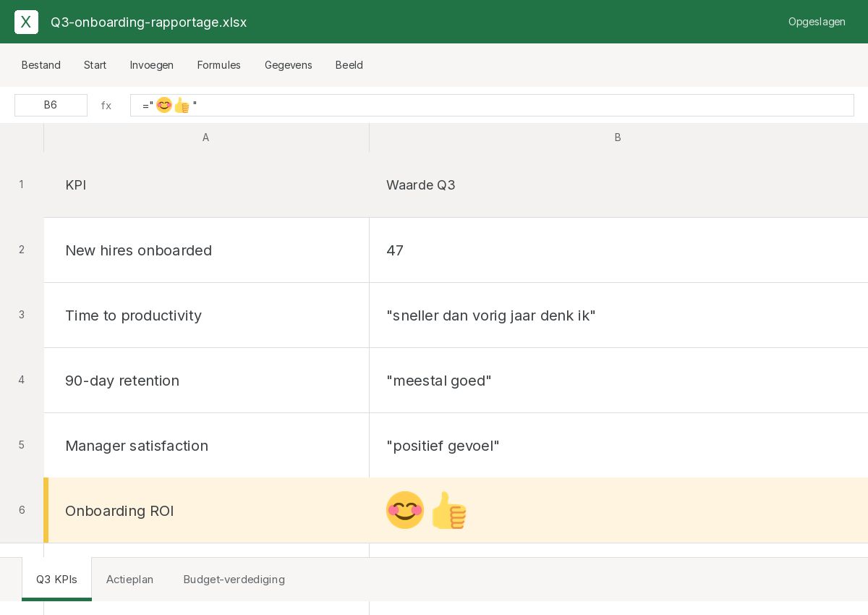Switch to the Q3 KPIs sheet tab
Image resolution: width=868 pixels, height=615 pixels.
tap(56, 580)
